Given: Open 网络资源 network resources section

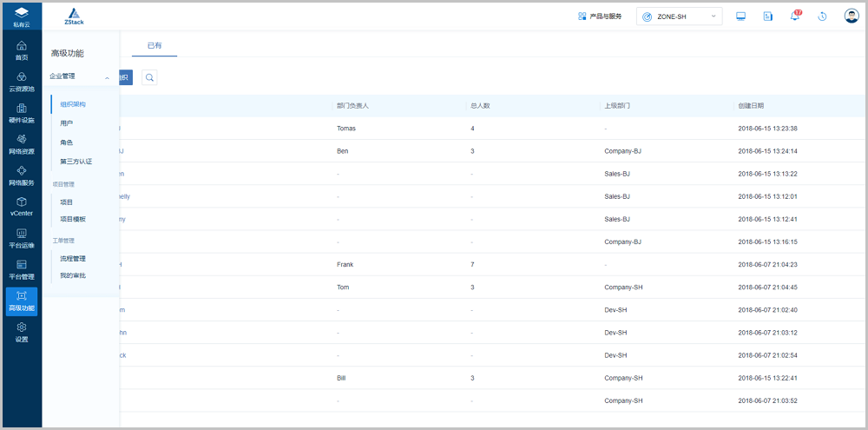Looking at the screenshot, I should 21,144.
